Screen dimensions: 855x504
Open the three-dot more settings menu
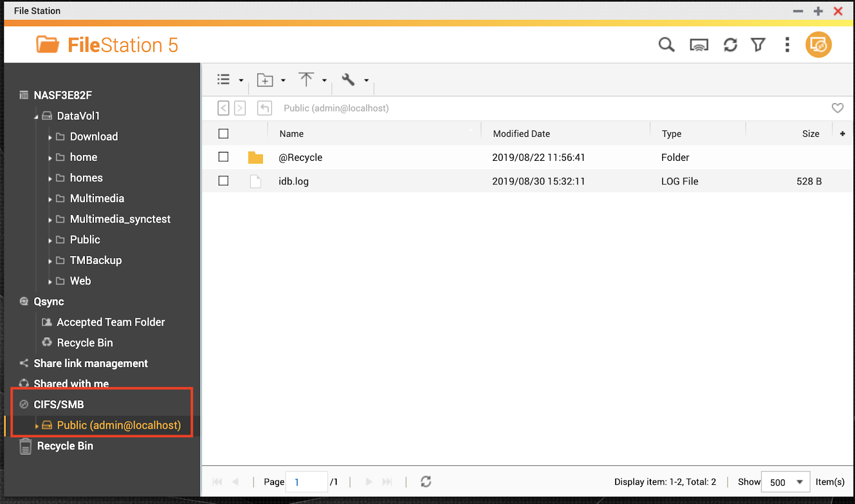[x=787, y=45]
